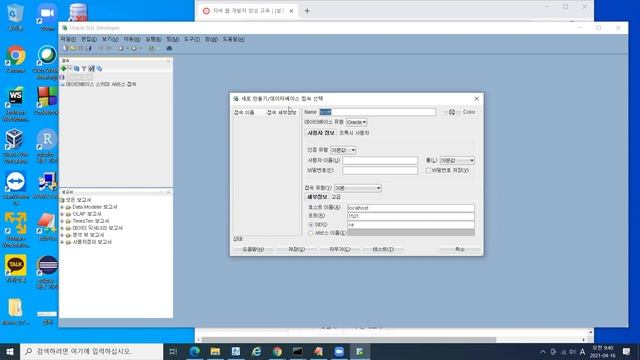
Task: Open the 보기 menu
Action: coord(110,39)
